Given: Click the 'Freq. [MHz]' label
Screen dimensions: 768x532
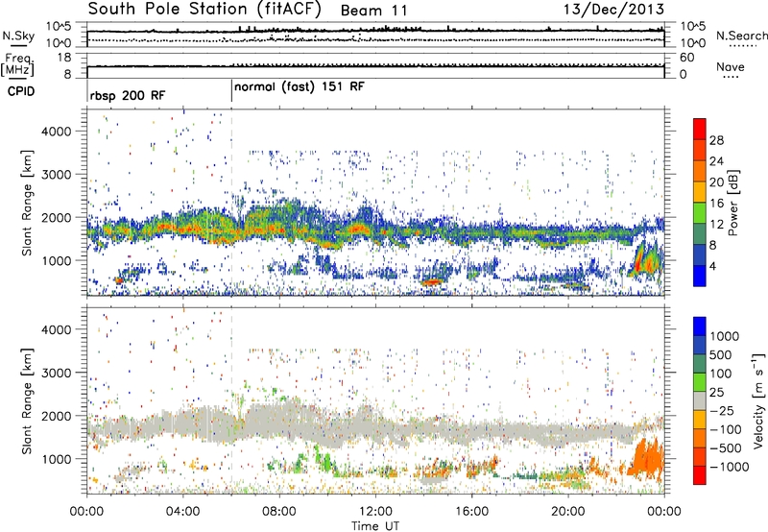Looking at the screenshot, I should [17, 65].
